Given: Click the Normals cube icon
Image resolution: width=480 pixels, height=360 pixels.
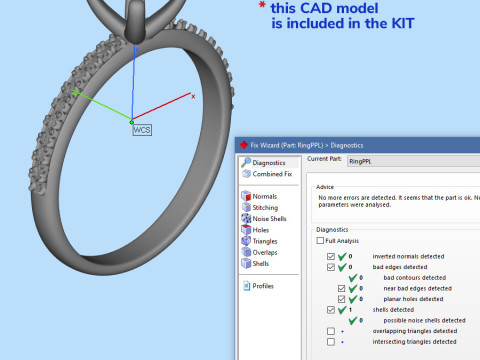Looking at the screenshot, I should click(x=246, y=196).
